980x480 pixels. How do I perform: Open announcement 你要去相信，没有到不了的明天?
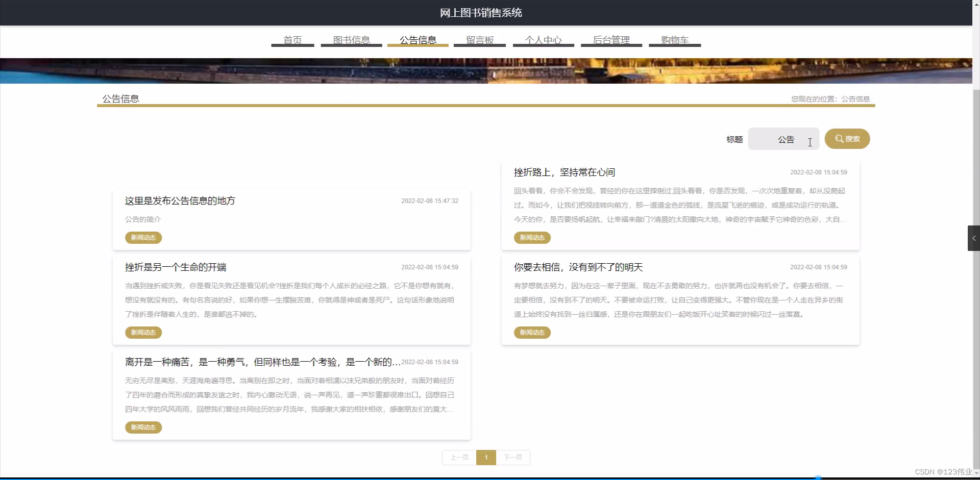pyautogui.click(x=577, y=267)
